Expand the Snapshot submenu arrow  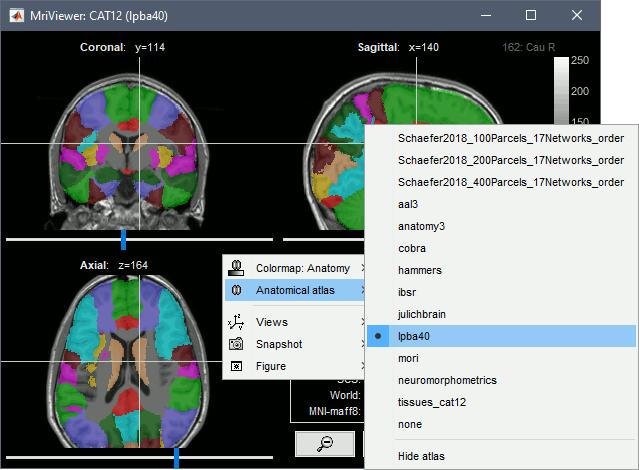click(x=362, y=344)
